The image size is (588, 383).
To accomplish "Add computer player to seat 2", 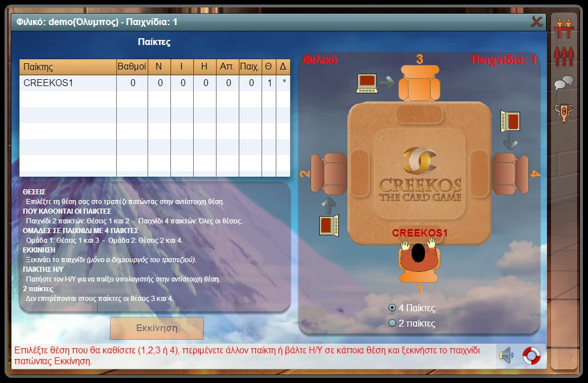I will (329, 224).
